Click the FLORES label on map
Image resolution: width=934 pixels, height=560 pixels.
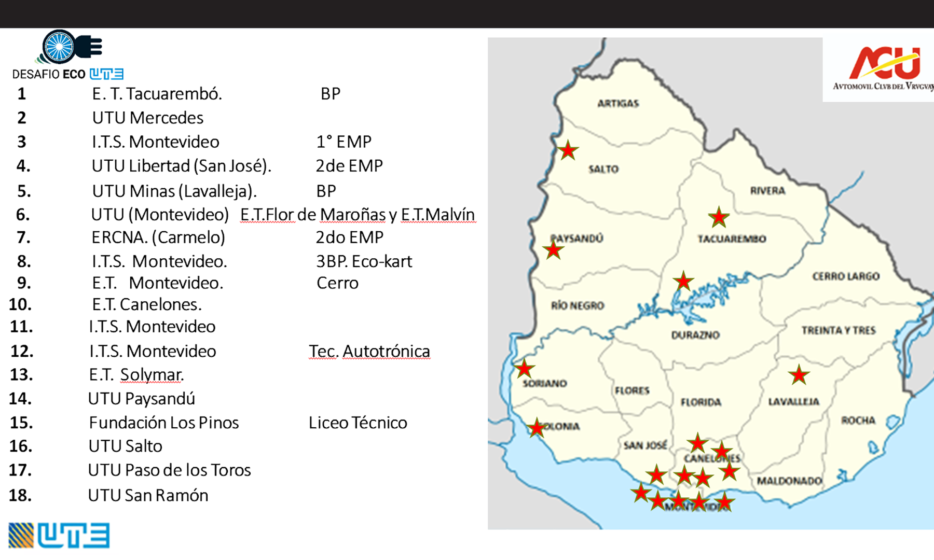pos(632,390)
